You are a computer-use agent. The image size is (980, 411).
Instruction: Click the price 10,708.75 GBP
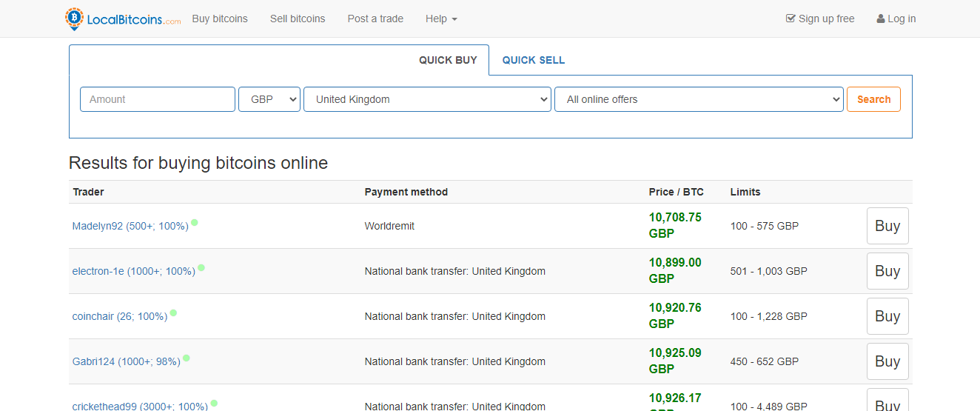tap(675, 225)
